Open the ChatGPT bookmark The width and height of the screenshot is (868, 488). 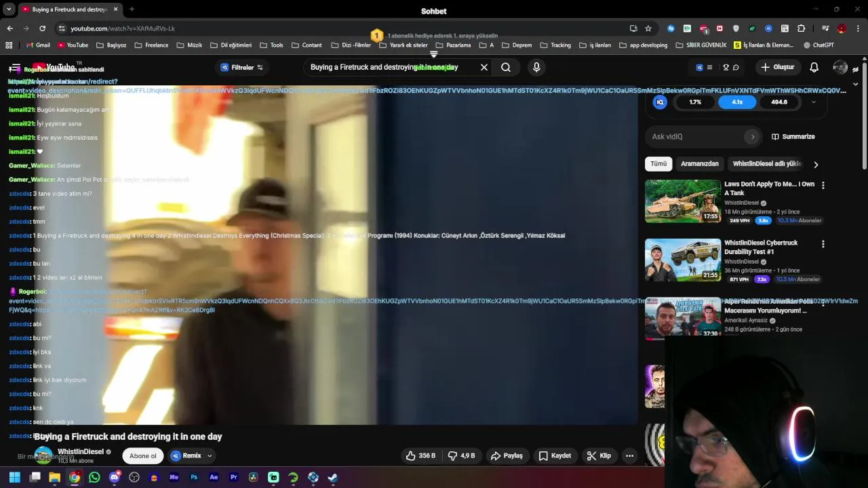pos(818,45)
